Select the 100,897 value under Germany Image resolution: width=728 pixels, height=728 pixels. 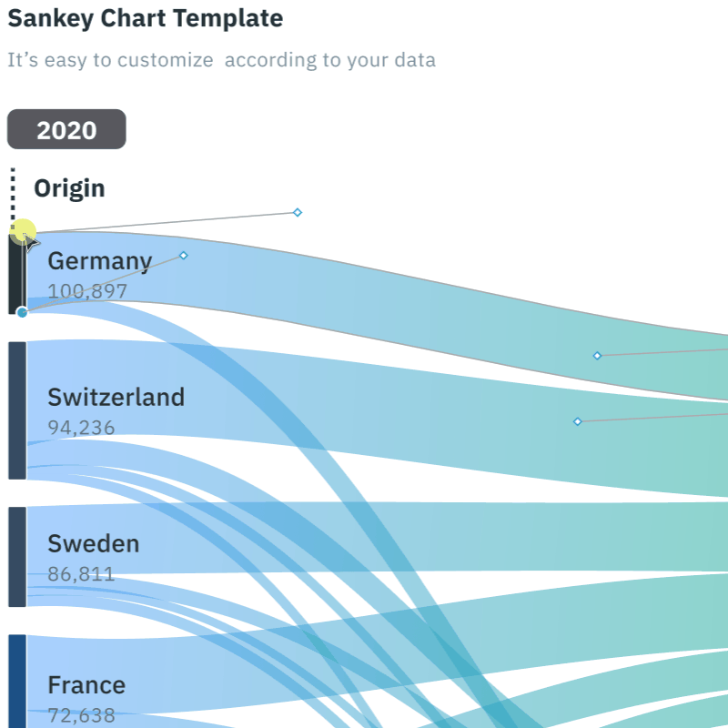(x=87, y=291)
